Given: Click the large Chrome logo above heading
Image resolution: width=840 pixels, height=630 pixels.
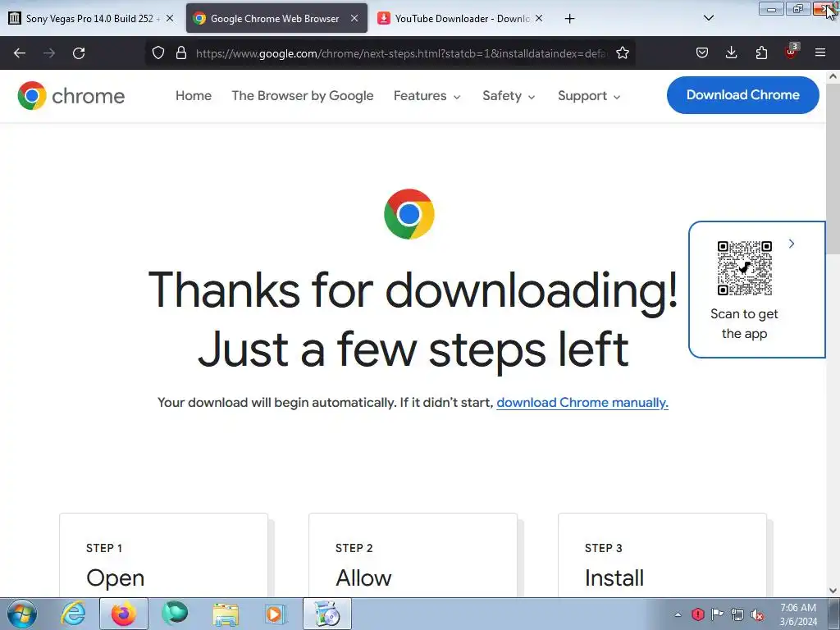Looking at the screenshot, I should click(x=409, y=214).
